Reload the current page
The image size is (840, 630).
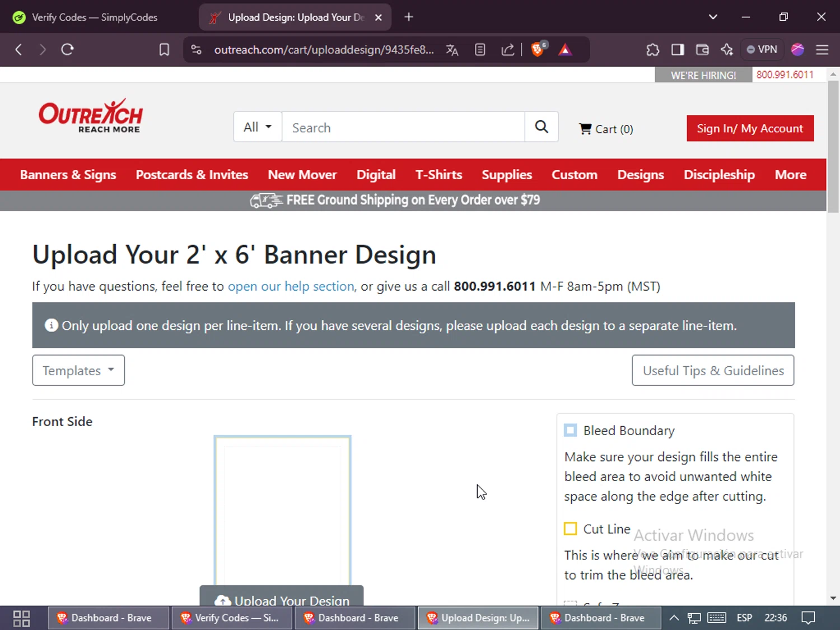click(x=67, y=50)
